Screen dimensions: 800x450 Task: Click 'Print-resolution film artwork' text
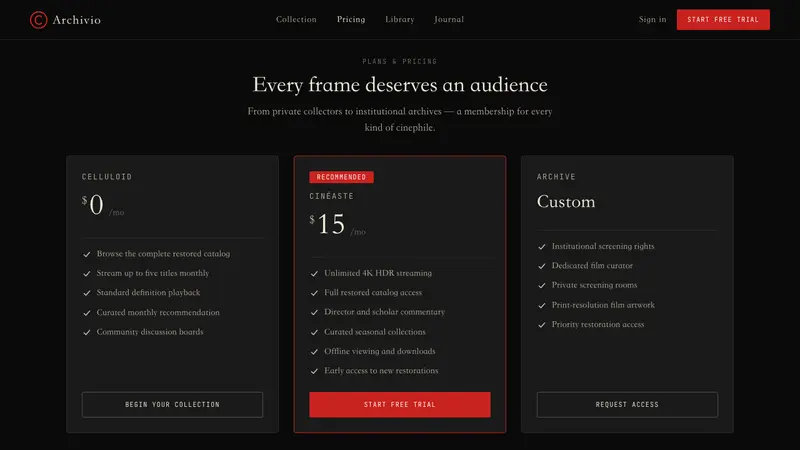(x=603, y=305)
